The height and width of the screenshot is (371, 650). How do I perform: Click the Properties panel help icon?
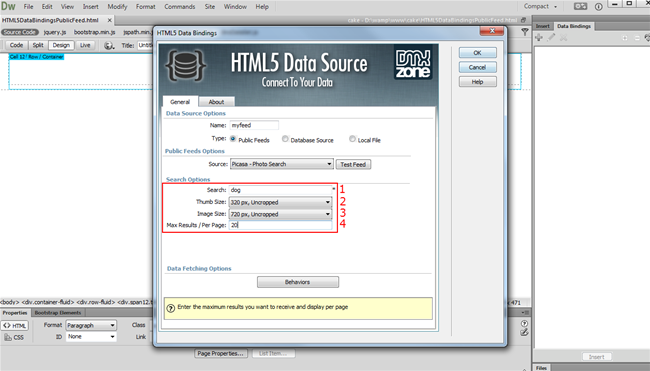pyautogui.click(x=524, y=323)
